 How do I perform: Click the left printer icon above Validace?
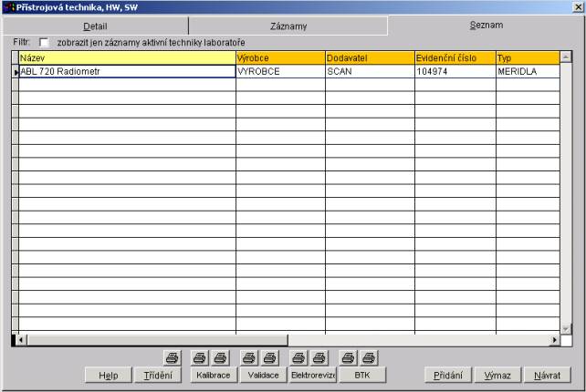(246, 357)
